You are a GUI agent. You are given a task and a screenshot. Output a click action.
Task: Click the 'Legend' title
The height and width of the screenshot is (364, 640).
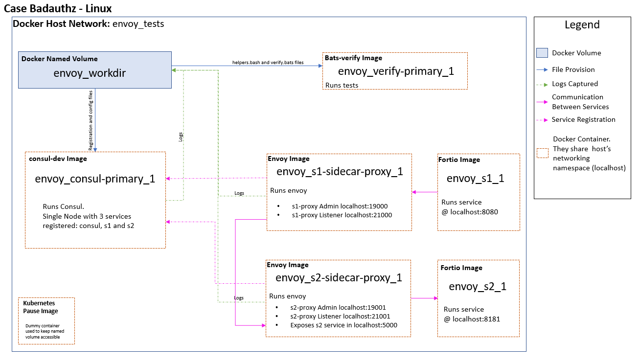tap(582, 25)
